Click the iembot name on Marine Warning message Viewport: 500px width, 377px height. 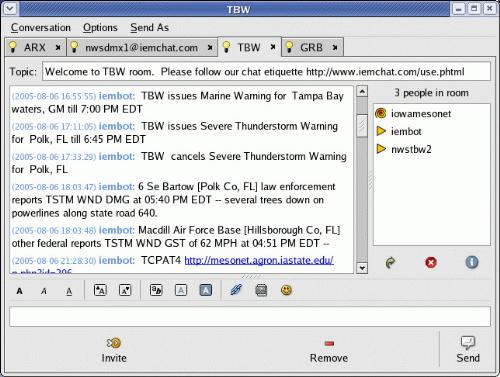117,96
